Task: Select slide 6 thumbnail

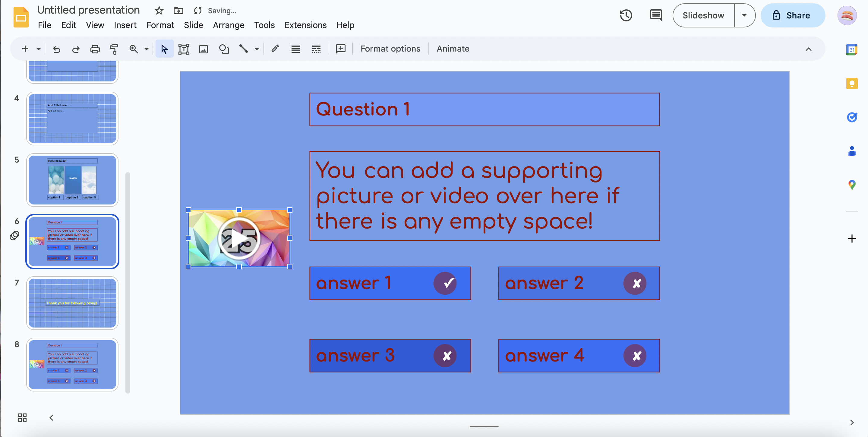Action: click(x=72, y=242)
